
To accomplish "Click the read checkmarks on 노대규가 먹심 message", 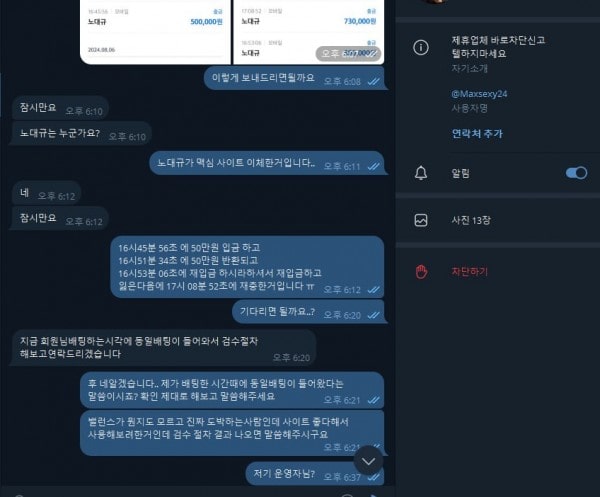I will 373,166.
